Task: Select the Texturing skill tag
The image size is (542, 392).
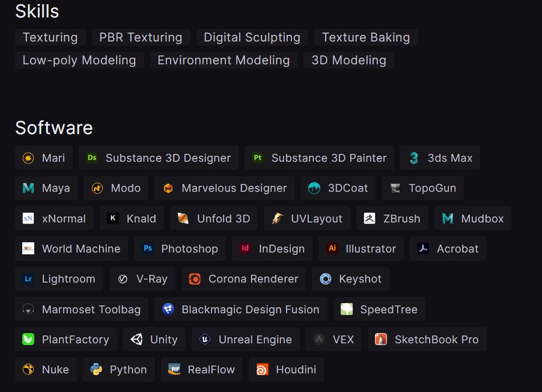Action: click(50, 37)
